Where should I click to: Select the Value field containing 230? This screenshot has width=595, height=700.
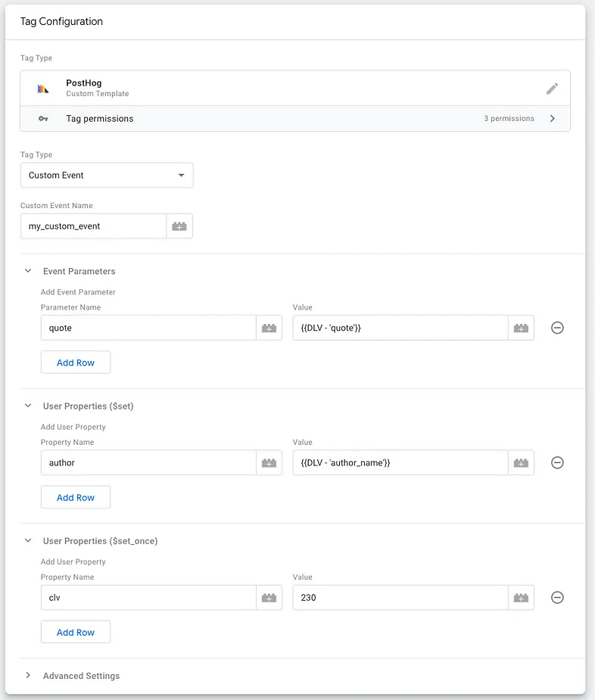(394, 597)
